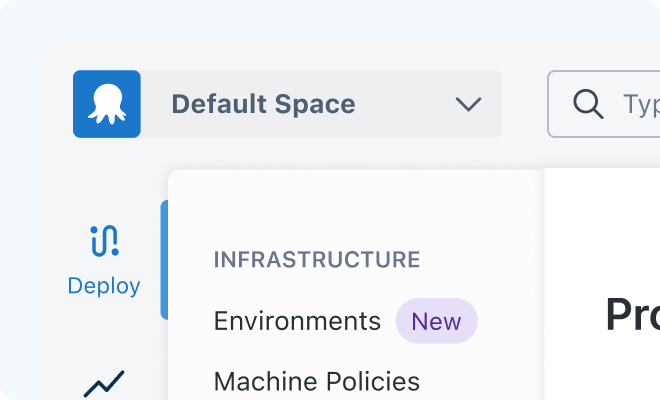
Task: Expand the Default Space chevron arrow
Action: point(468,104)
